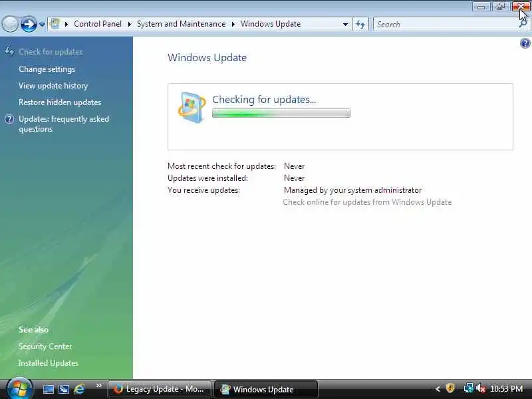Click the network tray icon
Image resolution: width=532 pixels, height=399 pixels.
coord(469,388)
